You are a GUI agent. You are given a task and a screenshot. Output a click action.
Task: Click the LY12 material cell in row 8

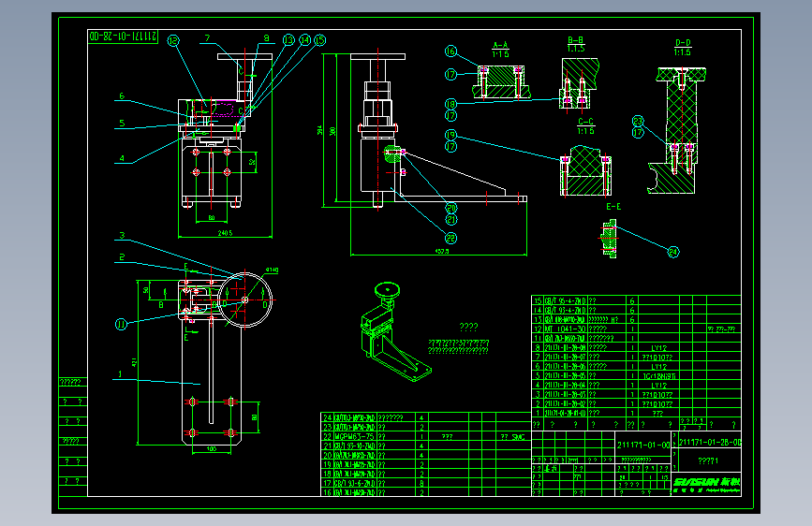point(659,348)
